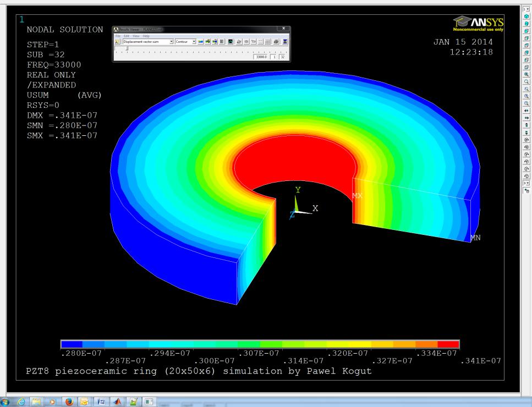Click the Results Viewer frequency slider handle
Image resolution: width=532 pixels, height=407 pixels.
127,48
